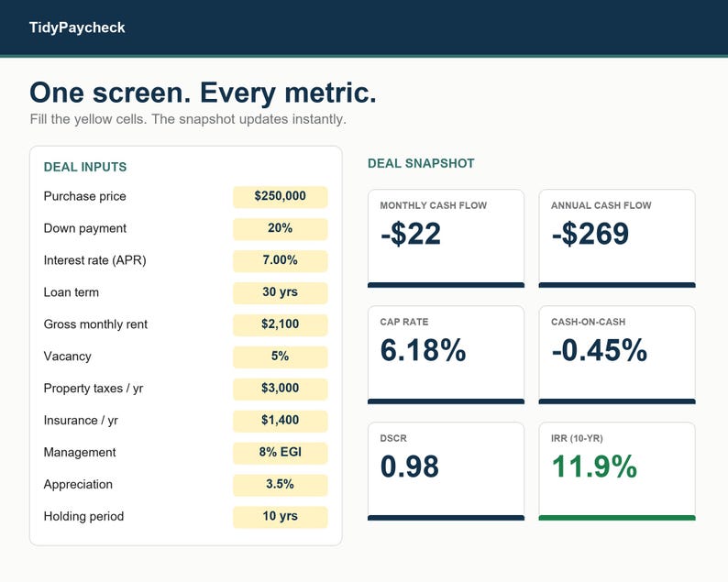
Task: Click the 'Holding period' label
Action: tap(83, 517)
